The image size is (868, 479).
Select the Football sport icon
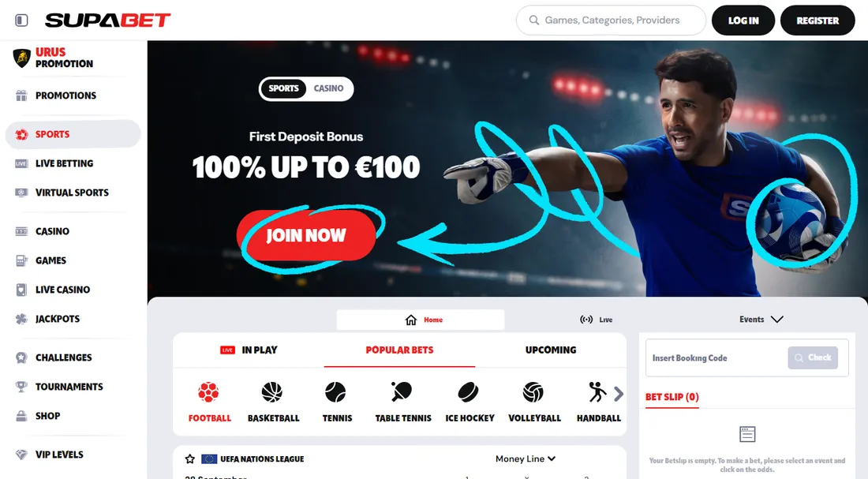(x=208, y=392)
